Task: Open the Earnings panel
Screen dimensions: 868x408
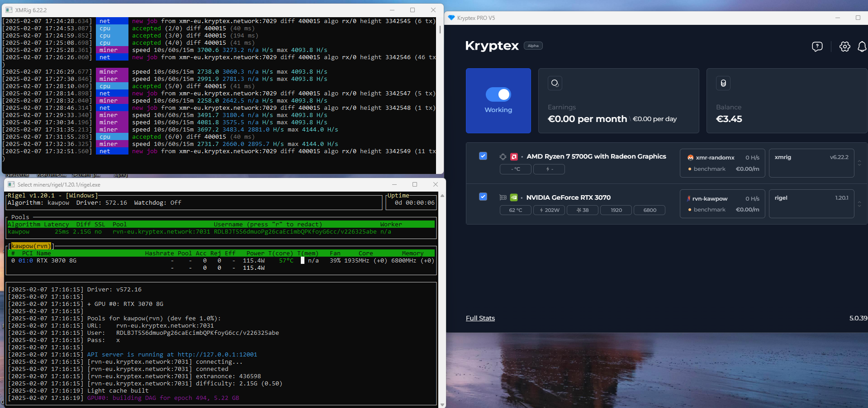Action: click(x=619, y=101)
